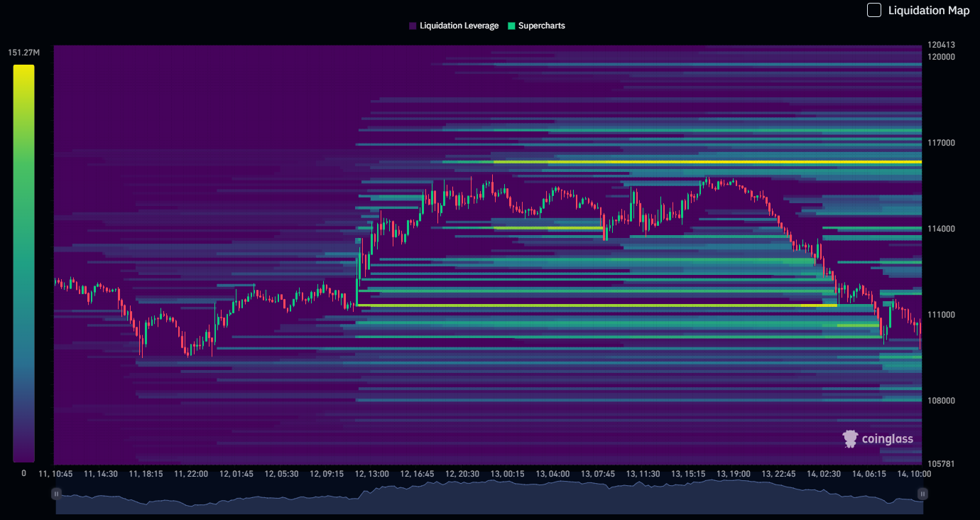Enable the Liquidation Map checkbox
Image resolution: width=980 pixels, height=520 pixels.
[x=874, y=10]
